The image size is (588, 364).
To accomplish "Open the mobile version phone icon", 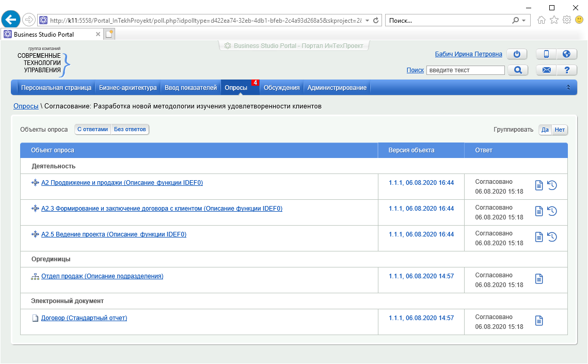I will click(x=546, y=54).
